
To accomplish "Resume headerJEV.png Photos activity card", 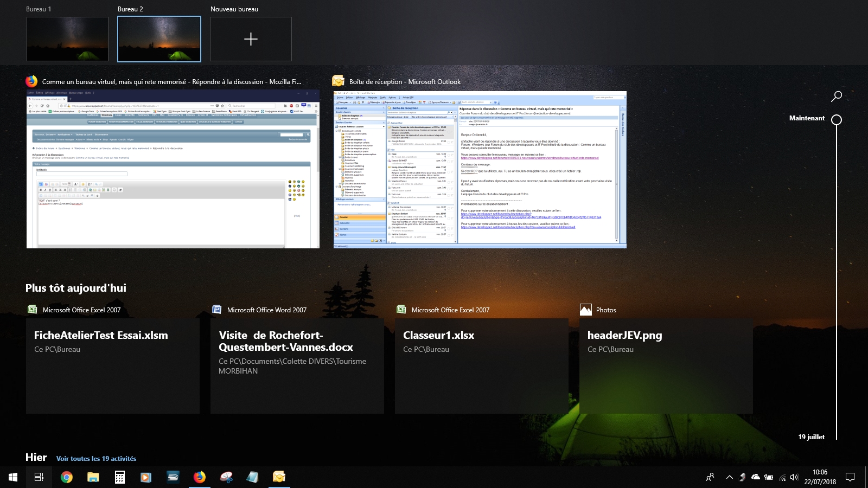I will pos(666,366).
